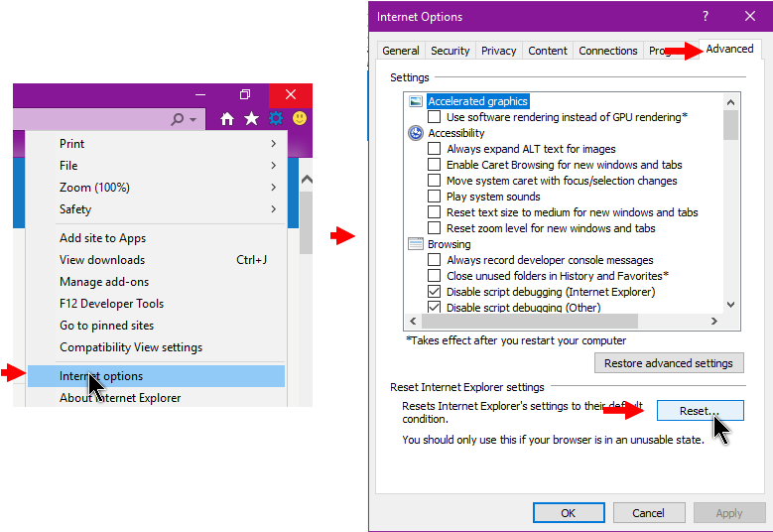
Task: Expand the Zoom (100%) submenu arrow
Action: (273, 187)
